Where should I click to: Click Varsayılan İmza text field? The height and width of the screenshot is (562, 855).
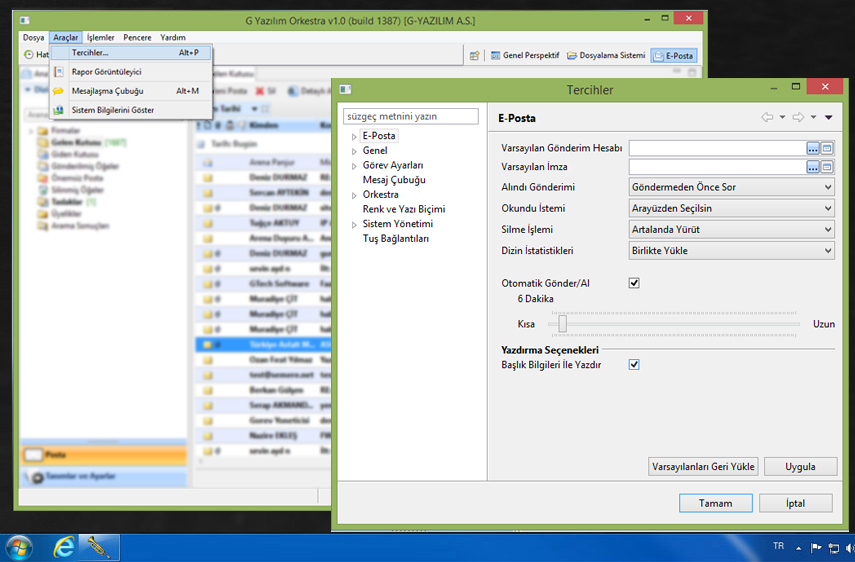point(717,167)
